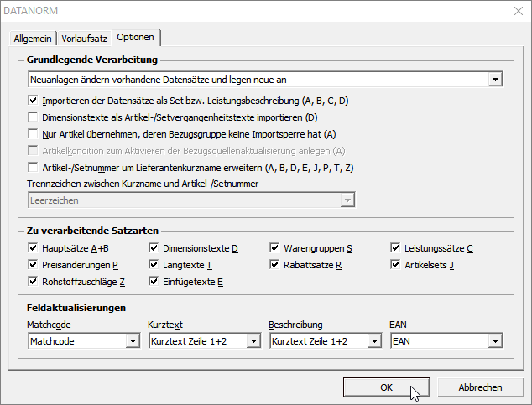Expand the EAN dropdown
532x405 pixels.
click(x=494, y=341)
